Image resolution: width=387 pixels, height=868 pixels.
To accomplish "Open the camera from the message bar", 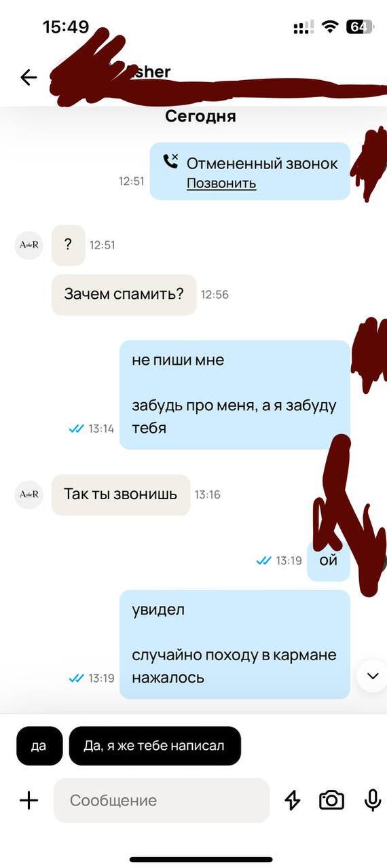I will (331, 800).
